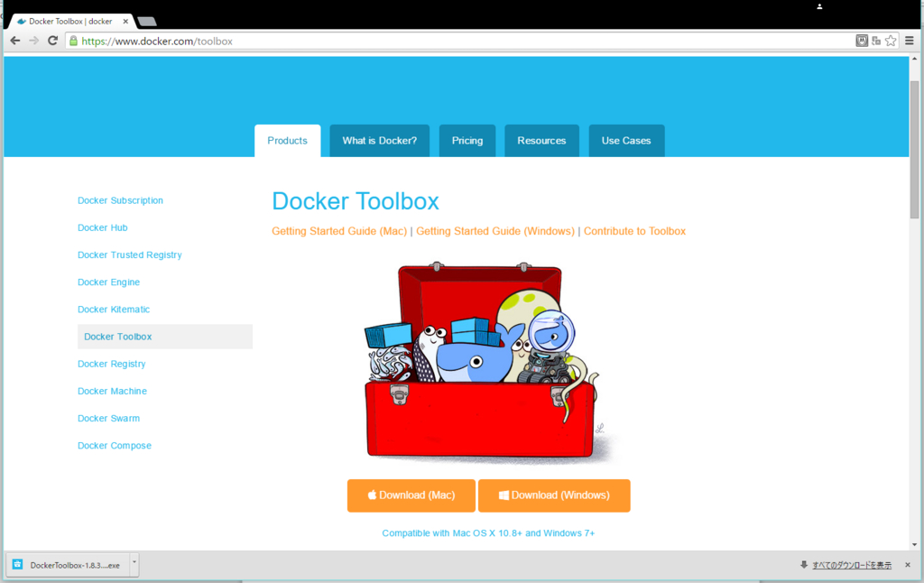Open Docker Swarm in the sidebar

[109, 418]
